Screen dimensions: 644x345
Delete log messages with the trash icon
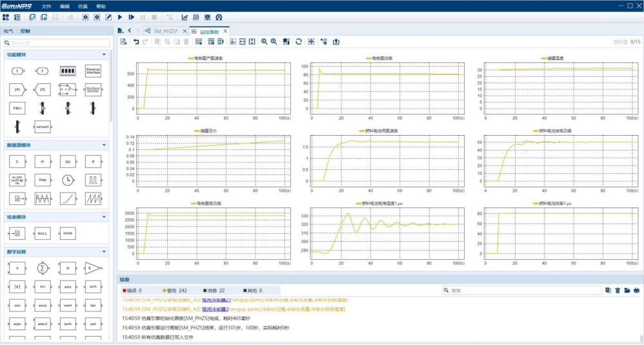[x=618, y=291]
